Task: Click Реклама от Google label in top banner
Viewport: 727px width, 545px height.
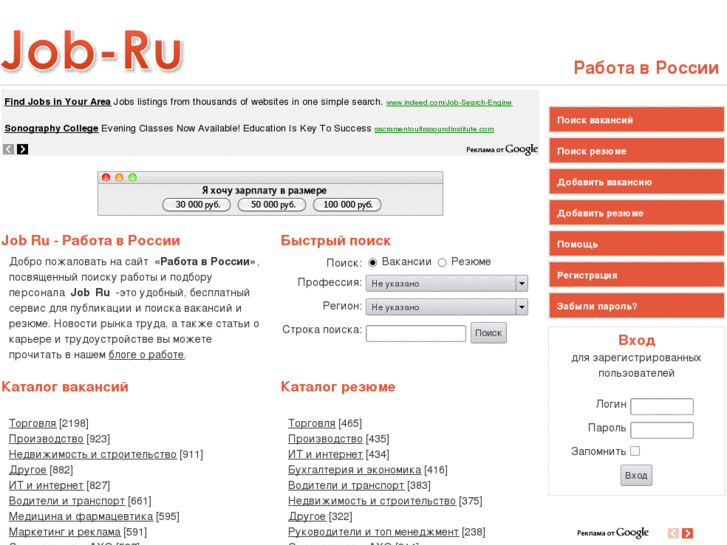Action: (502, 149)
